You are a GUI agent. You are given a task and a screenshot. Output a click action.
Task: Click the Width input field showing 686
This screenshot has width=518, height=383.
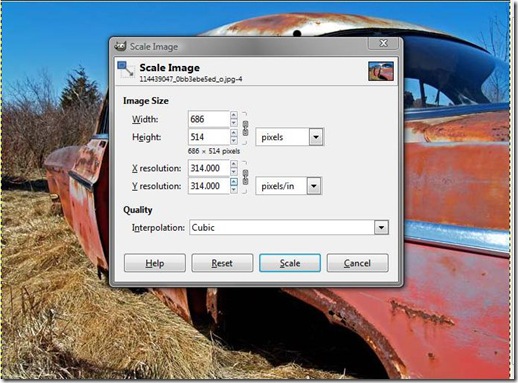point(209,119)
